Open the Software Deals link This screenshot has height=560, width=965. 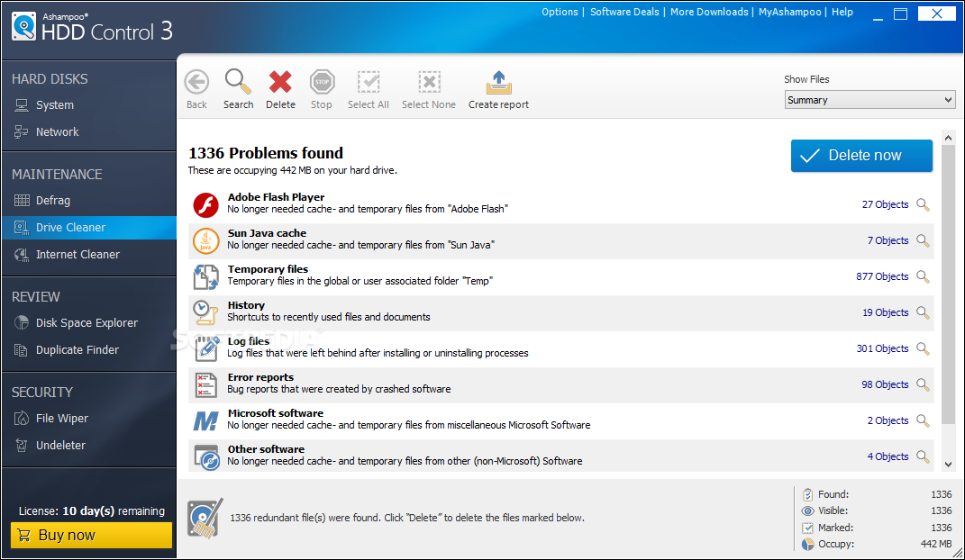(x=624, y=12)
